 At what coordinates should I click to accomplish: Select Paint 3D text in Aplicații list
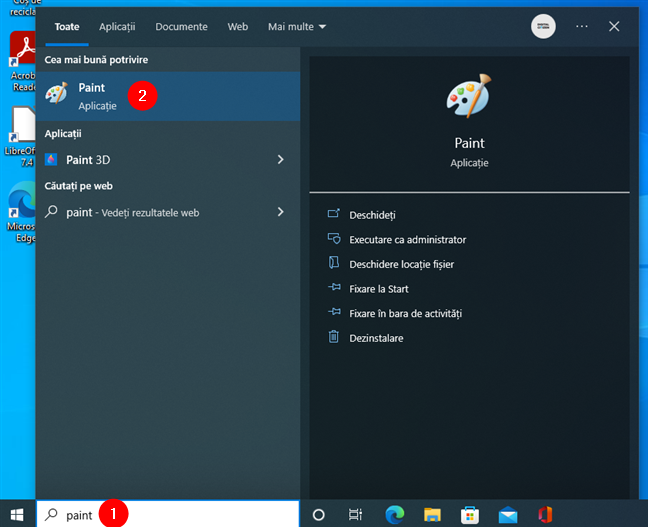(x=88, y=160)
